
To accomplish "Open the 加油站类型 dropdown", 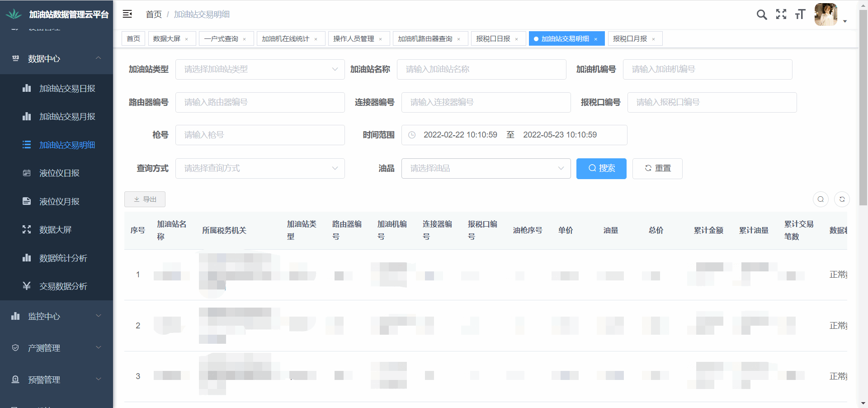I will tap(260, 69).
